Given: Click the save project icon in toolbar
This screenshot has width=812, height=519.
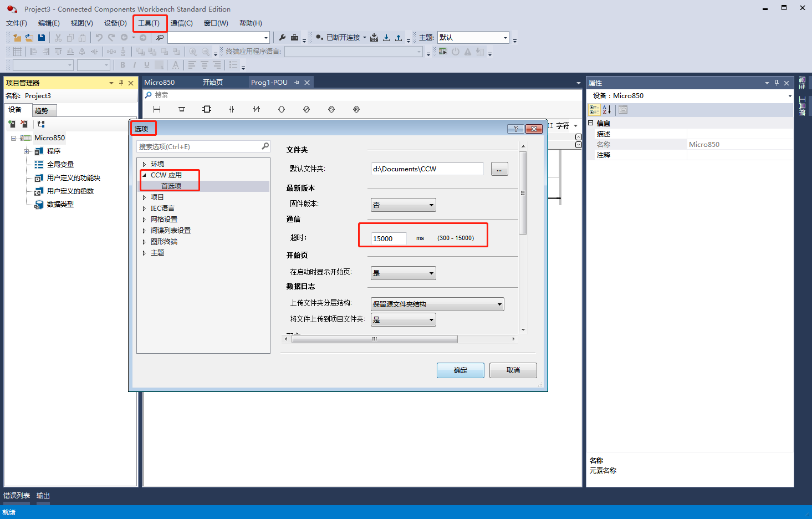Looking at the screenshot, I should (42, 38).
